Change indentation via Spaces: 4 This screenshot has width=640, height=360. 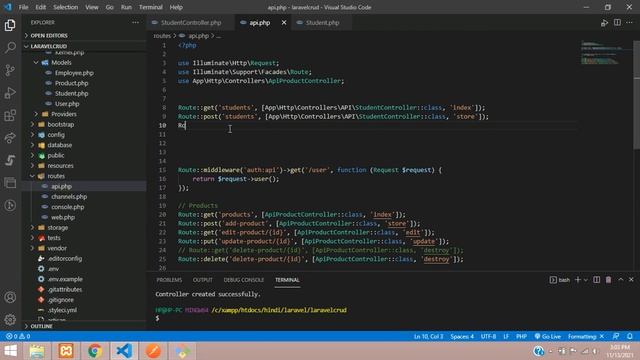pyautogui.click(x=462, y=336)
